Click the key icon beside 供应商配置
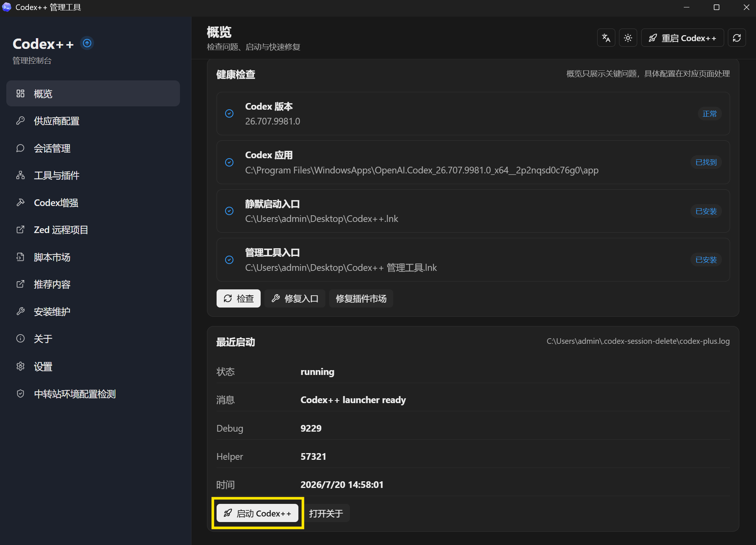 coord(20,121)
